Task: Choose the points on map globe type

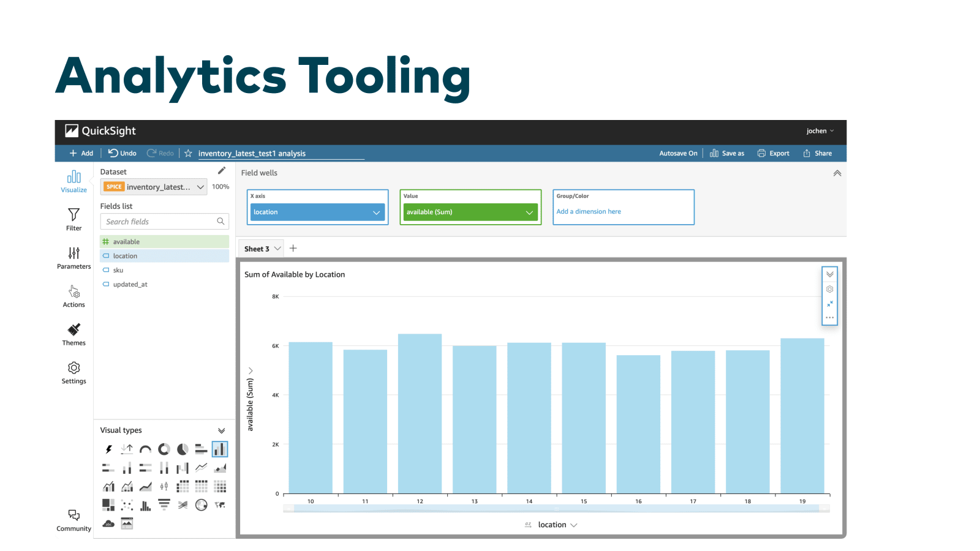Action: (x=201, y=505)
